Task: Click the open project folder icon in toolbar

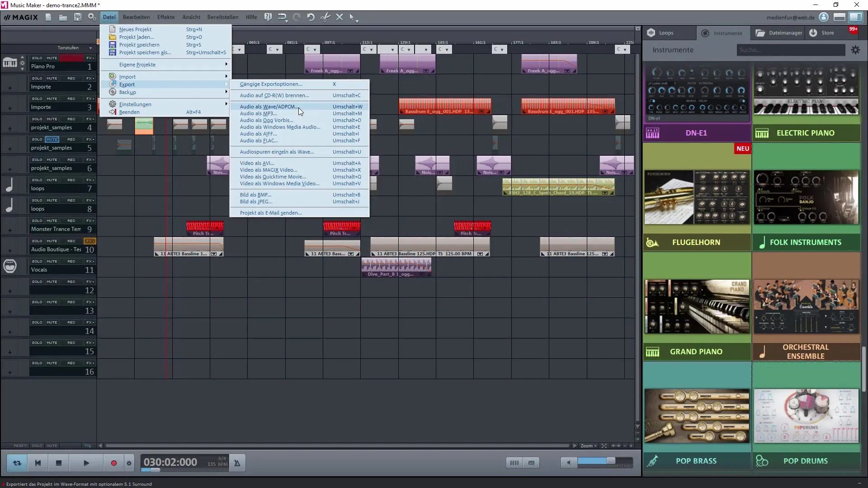Action: pyautogui.click(x=63, y=17)
